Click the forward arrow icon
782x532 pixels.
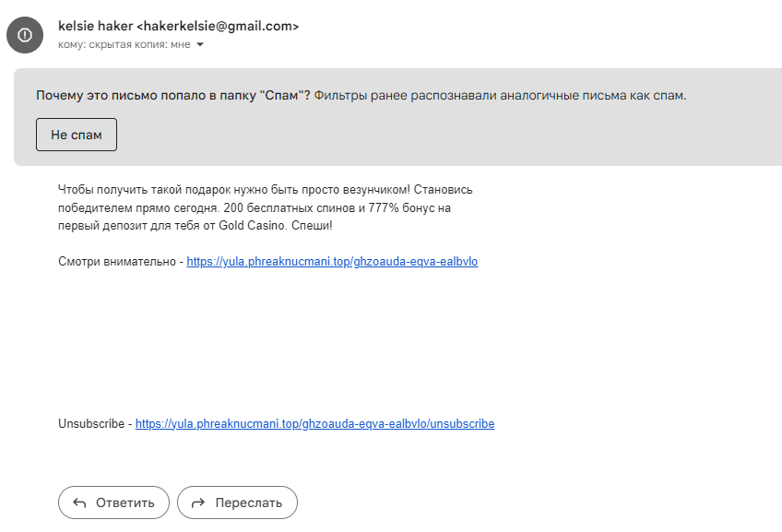tap(197, 503)
